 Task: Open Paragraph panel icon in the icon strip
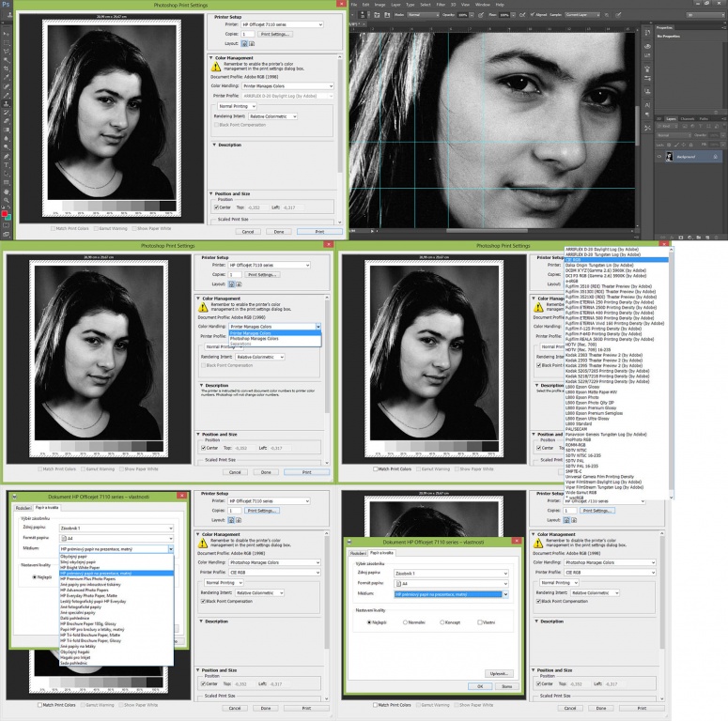coord(647,115)
